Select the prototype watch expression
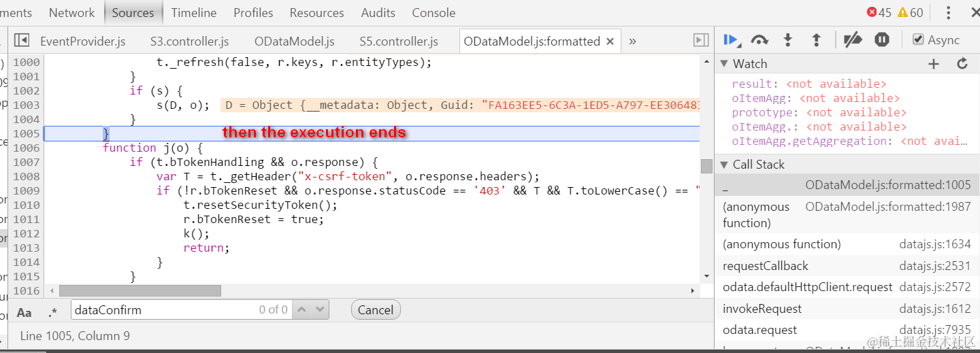Screen dimensions: 980x353 click(x=819, y=113)
